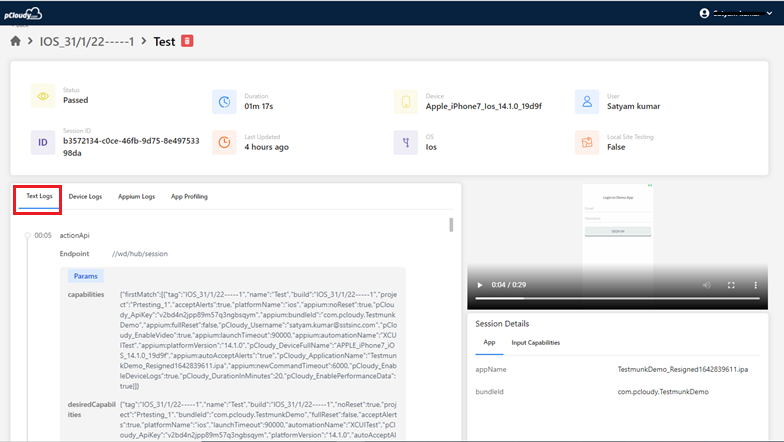784x442 pixels.
Task: Click the text logs scrollbar
Action: pos(451,224)
